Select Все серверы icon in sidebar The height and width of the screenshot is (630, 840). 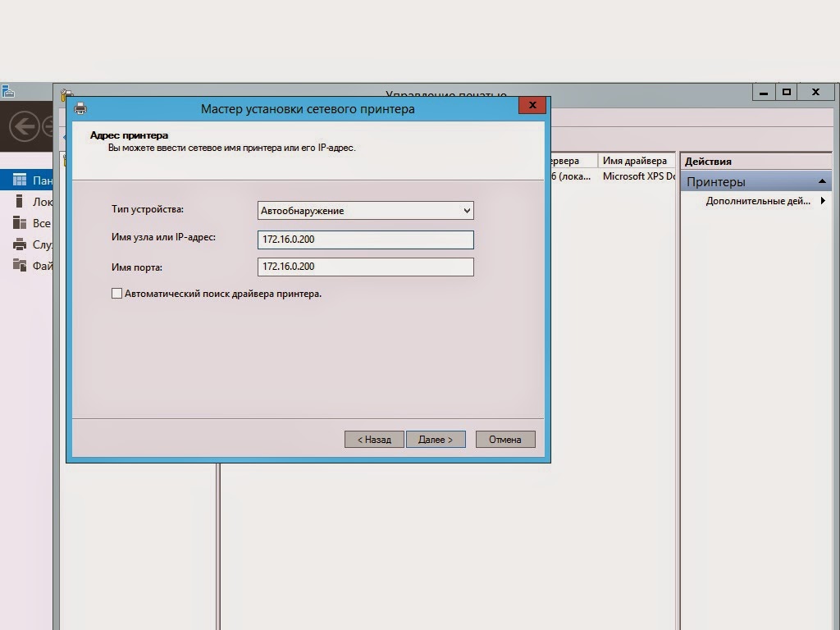20,223
